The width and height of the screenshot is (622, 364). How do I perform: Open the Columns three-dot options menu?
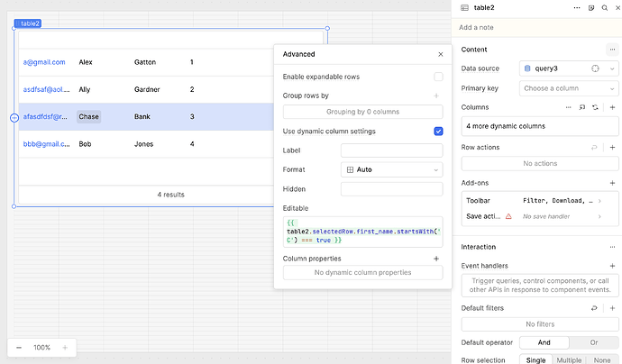(x=569, y=107)
